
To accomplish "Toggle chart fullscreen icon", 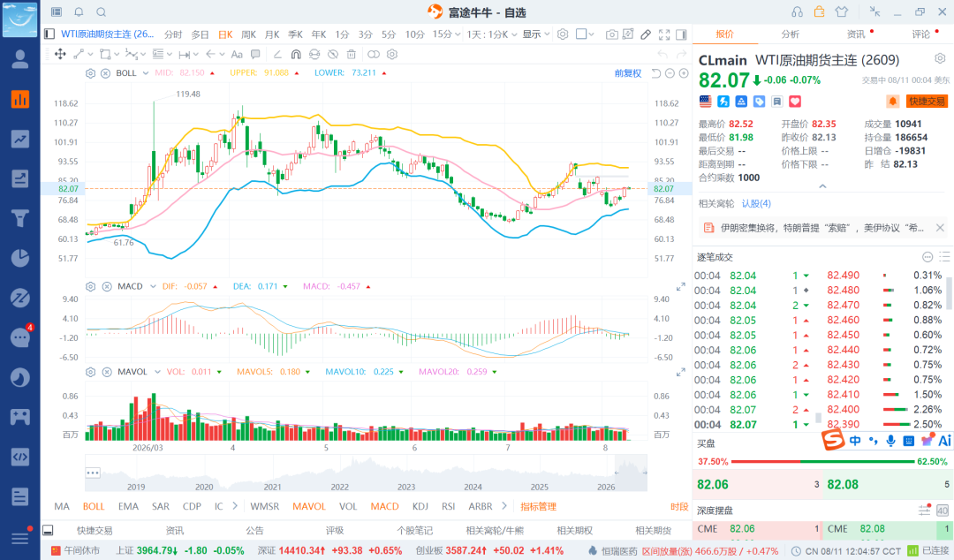I will [664, 34].
